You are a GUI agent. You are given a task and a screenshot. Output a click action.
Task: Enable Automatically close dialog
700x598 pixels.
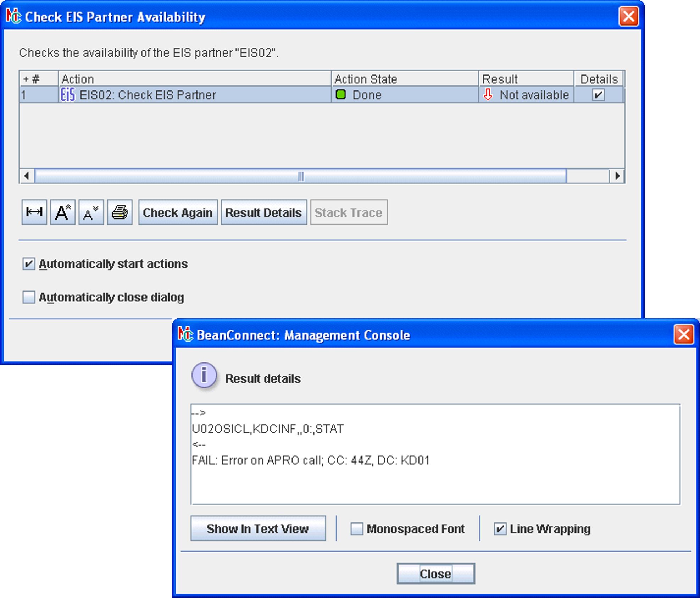point(29,297)
